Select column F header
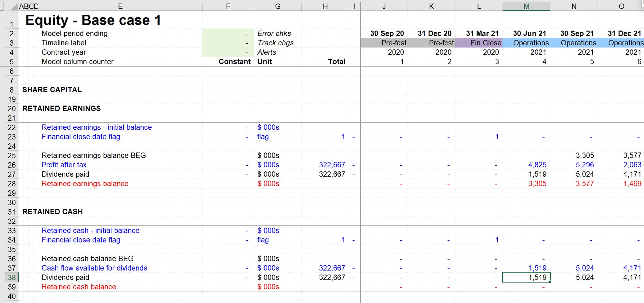This screenshot has height=303, width=644. pyautogui.click(x=228, y=6)
